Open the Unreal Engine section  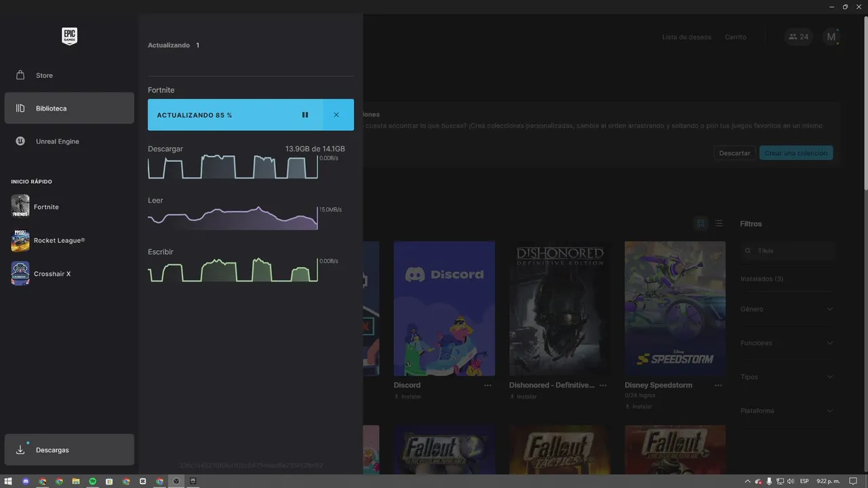[x=69, y=142]
